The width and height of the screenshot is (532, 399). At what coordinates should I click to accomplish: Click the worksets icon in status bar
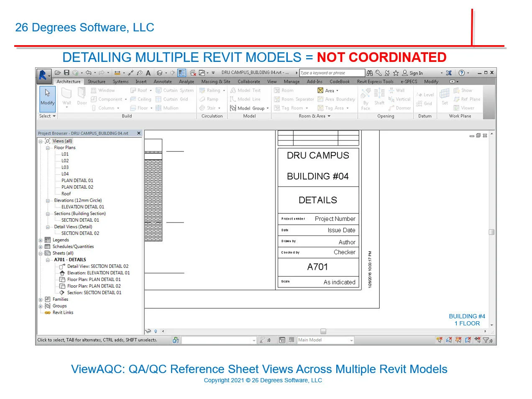click(176, 340)
